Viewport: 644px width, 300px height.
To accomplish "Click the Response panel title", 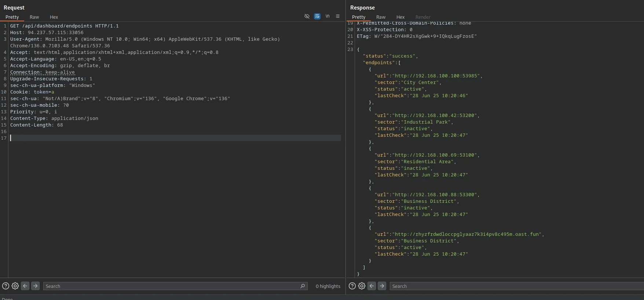I will click(x=362, y=8).
